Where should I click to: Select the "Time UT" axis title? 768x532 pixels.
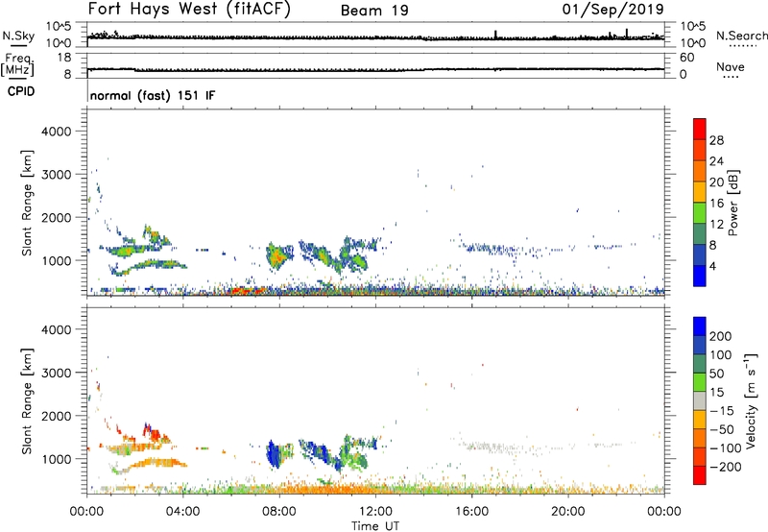click(375, 526)
